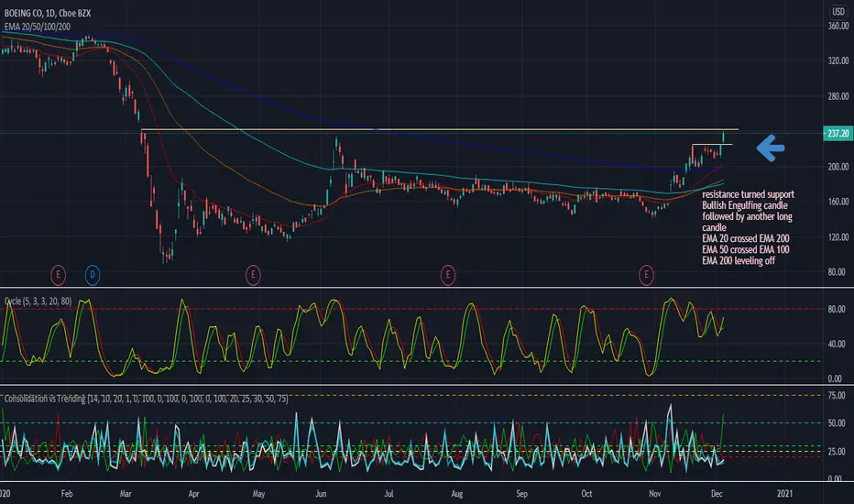The image size is (854, 504).
Task: Open the earnings E marker near May
Action: (253, 275)
